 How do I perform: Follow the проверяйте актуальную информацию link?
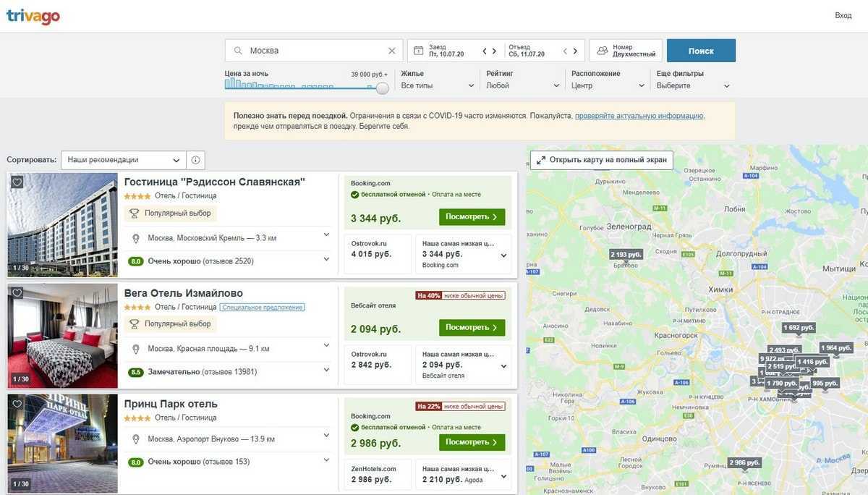(x=639, y=116)
